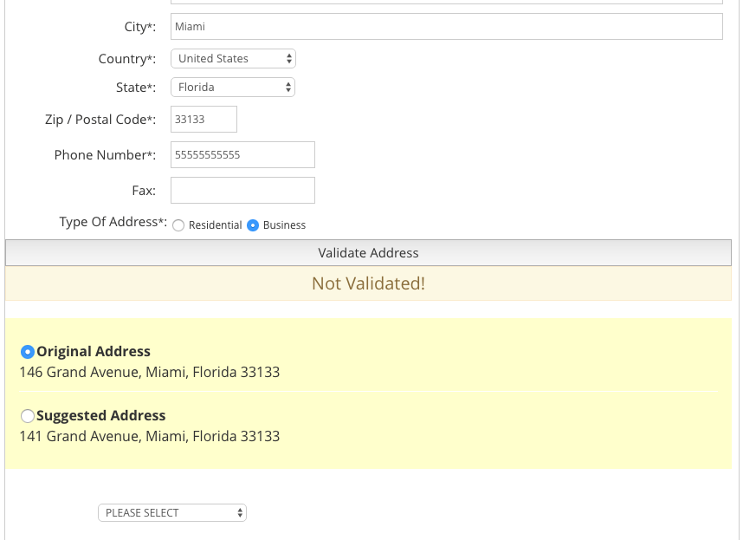Select the Residential address type radio

(178, 225)
